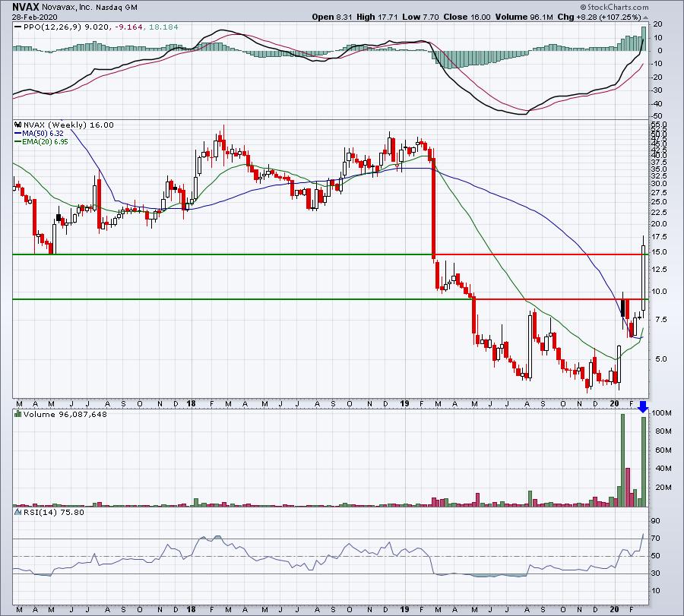Click the -50 label on the PPO axis

[656, 116]
